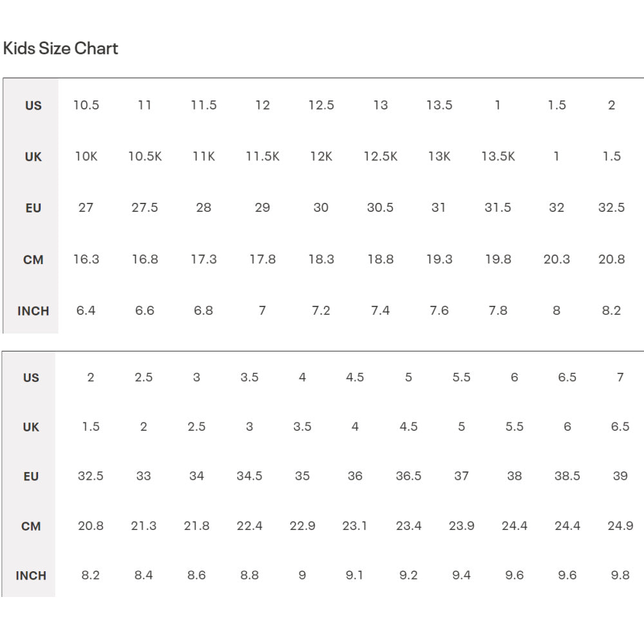Viewport: 644px width, 644px height.
Task: Select the EU 34.5 cell
Action: (249, 476)
